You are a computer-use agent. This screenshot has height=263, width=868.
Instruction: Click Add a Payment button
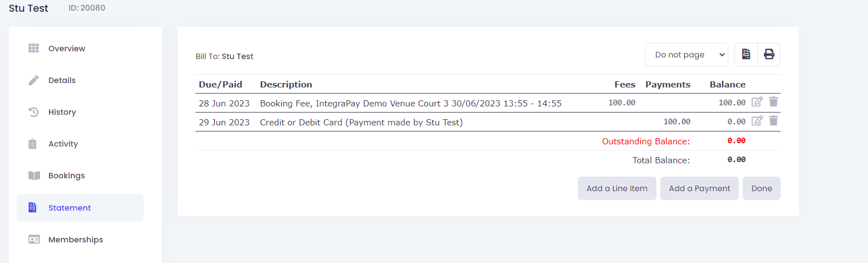point(699,188)
